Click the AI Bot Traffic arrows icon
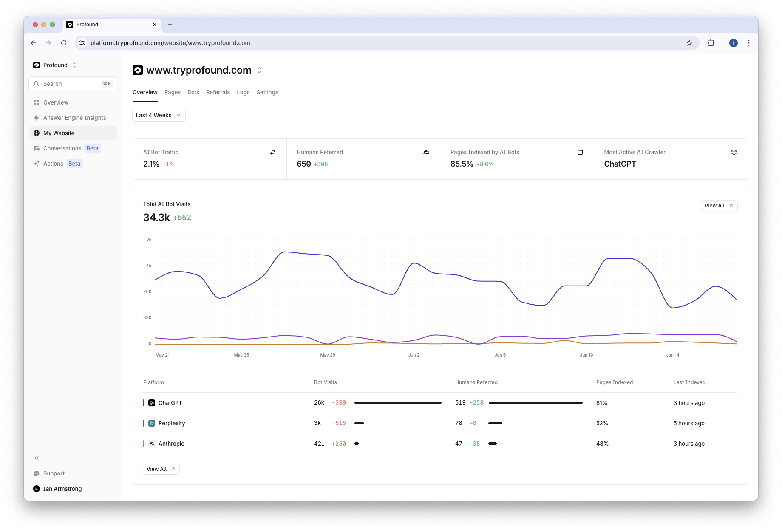Viewport: 782px width, 532px height. pos(273,152)
